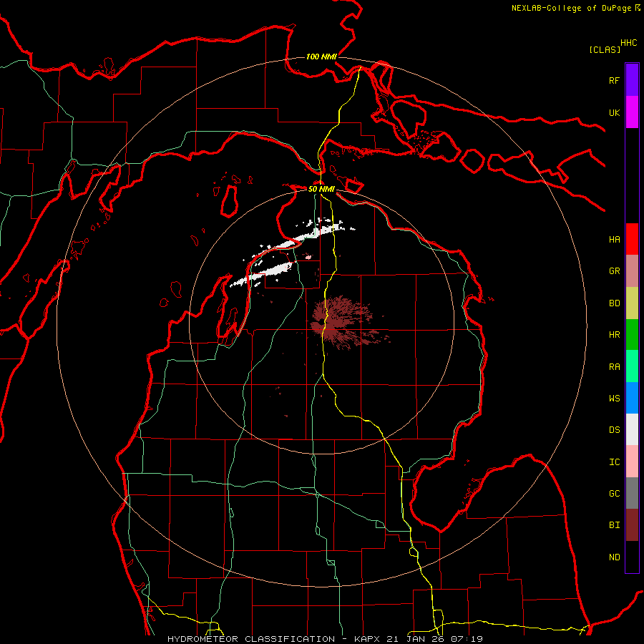
Task: Click the RF legend label
Action: point(614,80)
